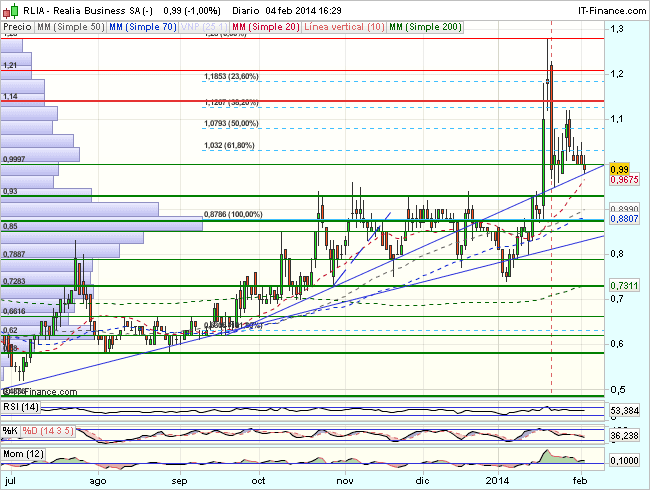Click the IT-Finance.com link in the header
The height and width of the screenshot is (490, 650).
[612, 10]
